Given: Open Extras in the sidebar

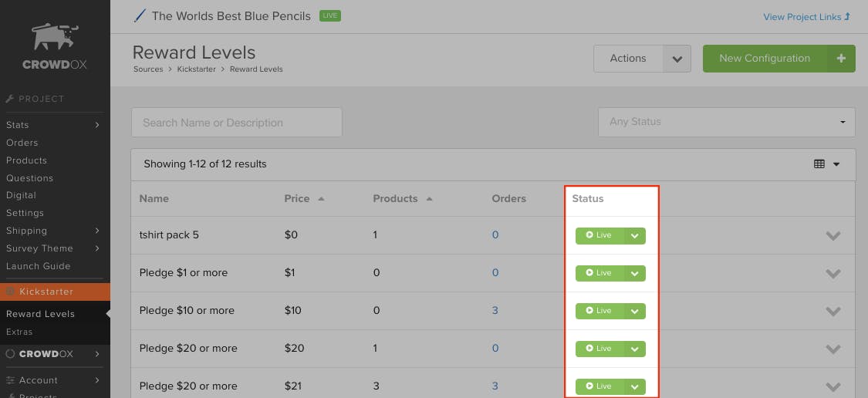Looking at the screenshot, I should (x=19, y=332).
